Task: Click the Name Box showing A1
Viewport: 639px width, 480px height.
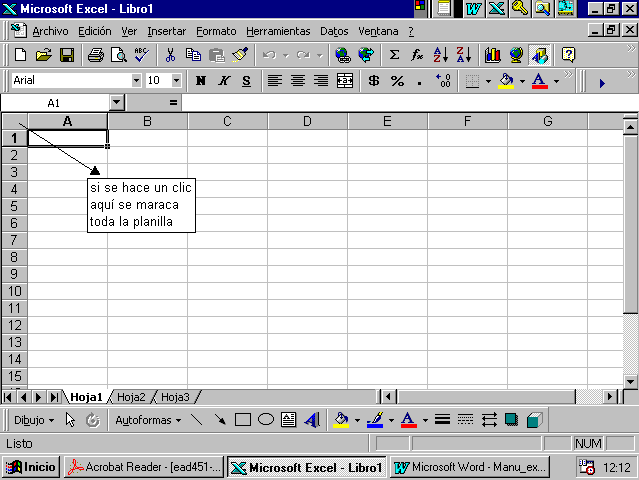Action: coord(55,103)
